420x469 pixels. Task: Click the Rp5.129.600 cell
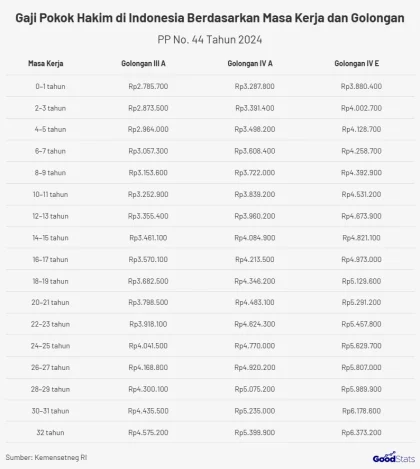coord(361,281)
